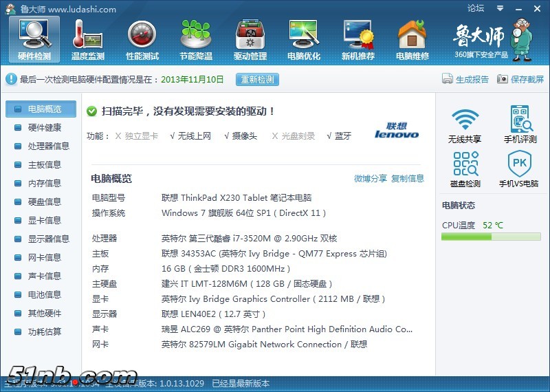Click the 重新检测 rescan button
This screenshot has width=550, height=392.
coord(257,80)
